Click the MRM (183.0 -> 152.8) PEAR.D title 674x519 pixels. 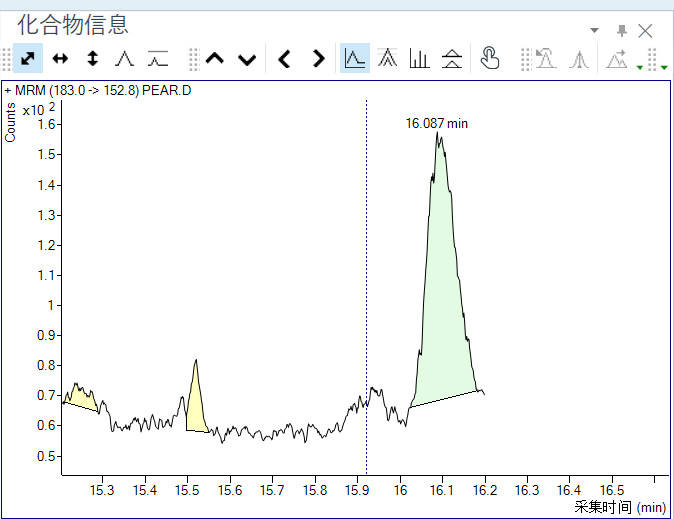[x=98, y=91]
